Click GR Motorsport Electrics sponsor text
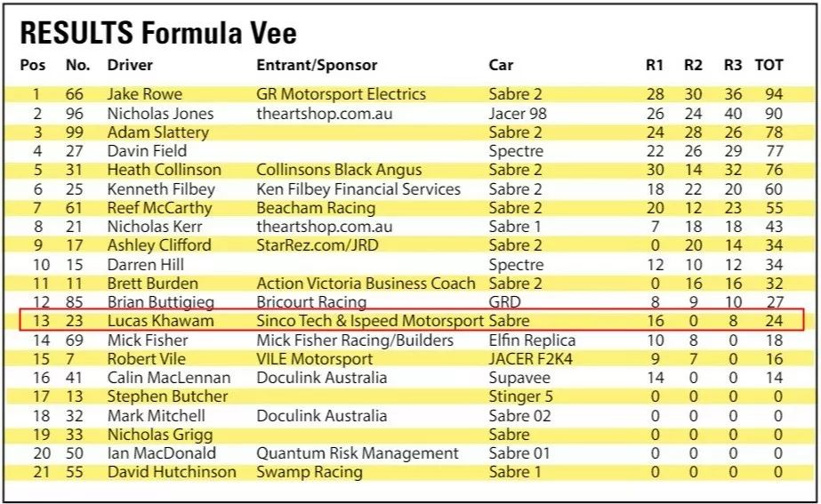This screenshot has height=504, width=821. click(341, 94)
